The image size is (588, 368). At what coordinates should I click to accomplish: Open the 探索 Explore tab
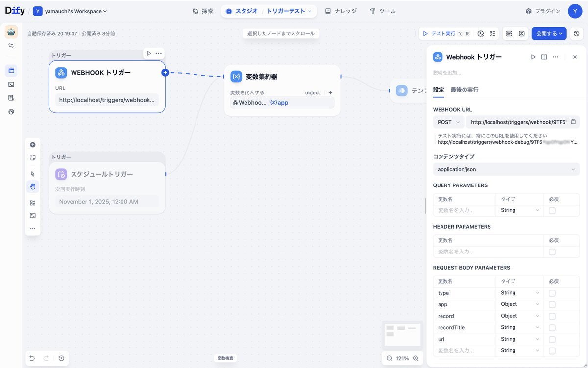click(x=203, y=11)
